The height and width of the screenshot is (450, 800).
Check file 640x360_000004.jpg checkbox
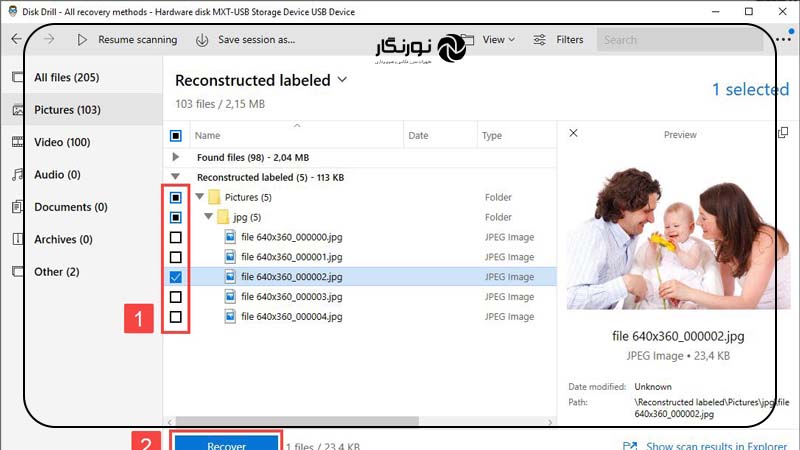coord(176,317)
